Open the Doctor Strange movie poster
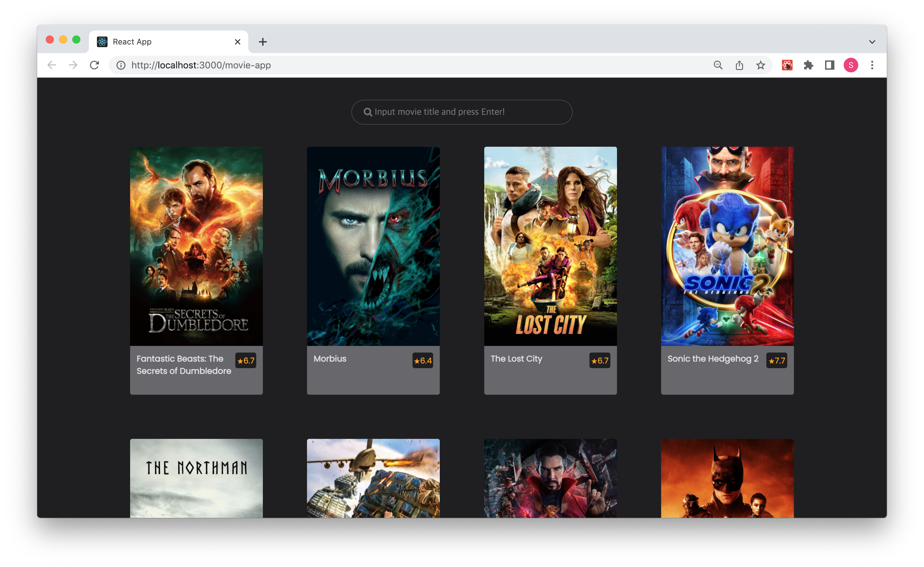Viewport: 924px width, 567px height. point(551,478)
